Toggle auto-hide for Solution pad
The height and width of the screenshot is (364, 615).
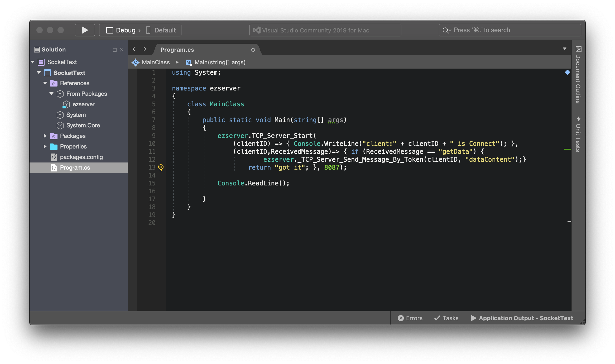coord(114,50)
